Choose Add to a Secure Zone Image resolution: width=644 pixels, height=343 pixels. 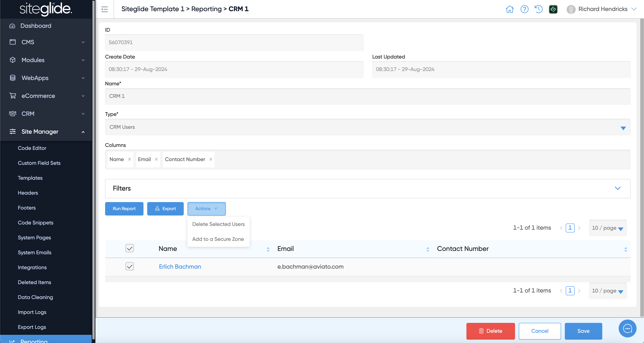click(218, 239)
